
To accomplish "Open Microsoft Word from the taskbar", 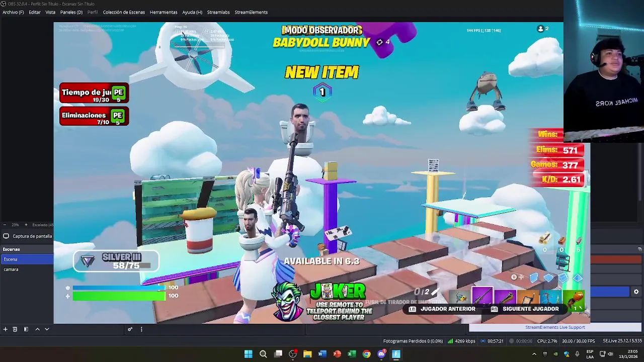I will 322,354.
